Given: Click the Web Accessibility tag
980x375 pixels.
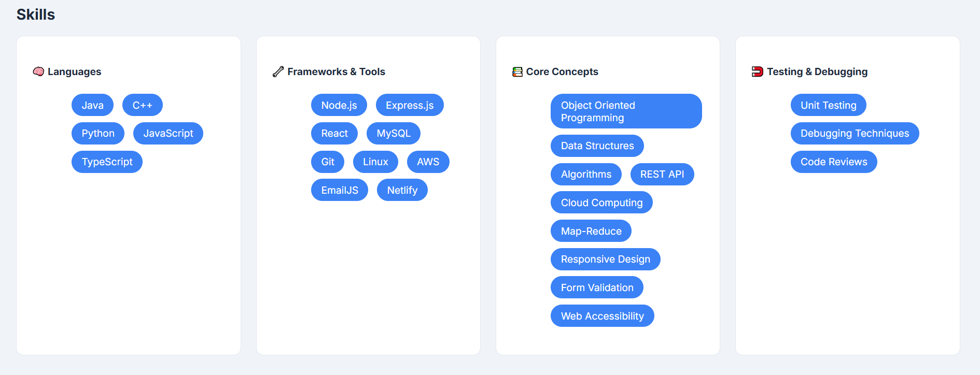Looking at the screenshot, I should point(602,316).
